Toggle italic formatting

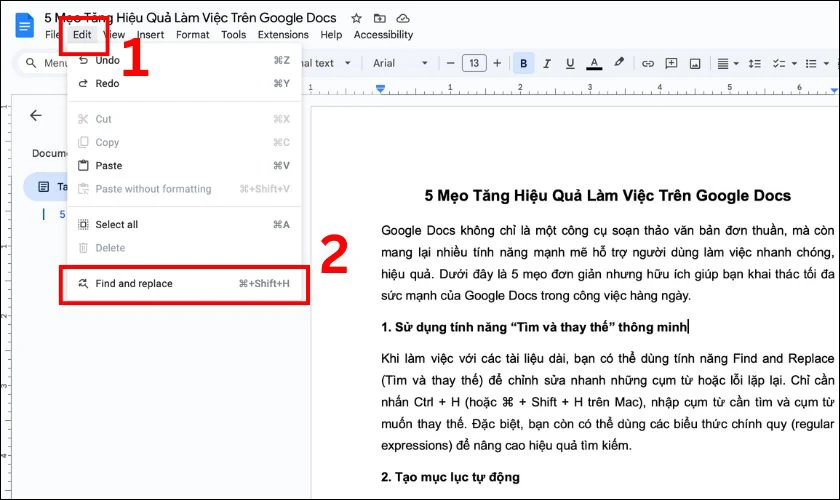[x=546, y=63]
